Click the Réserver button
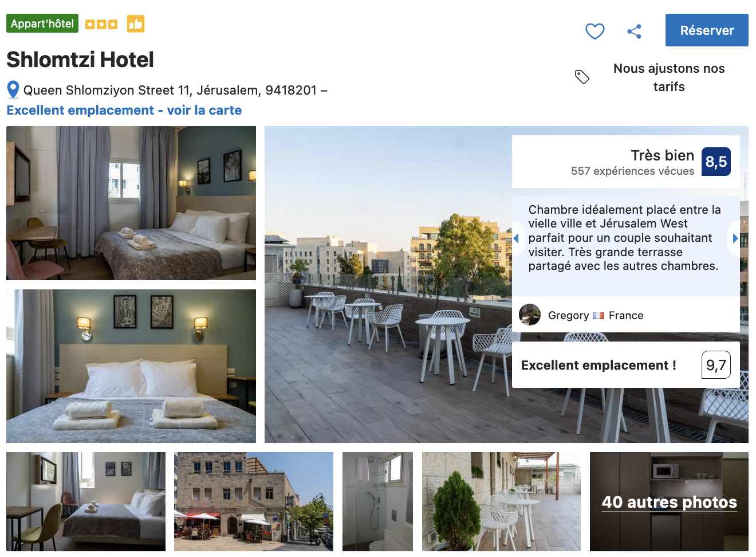 coord(707,30)
